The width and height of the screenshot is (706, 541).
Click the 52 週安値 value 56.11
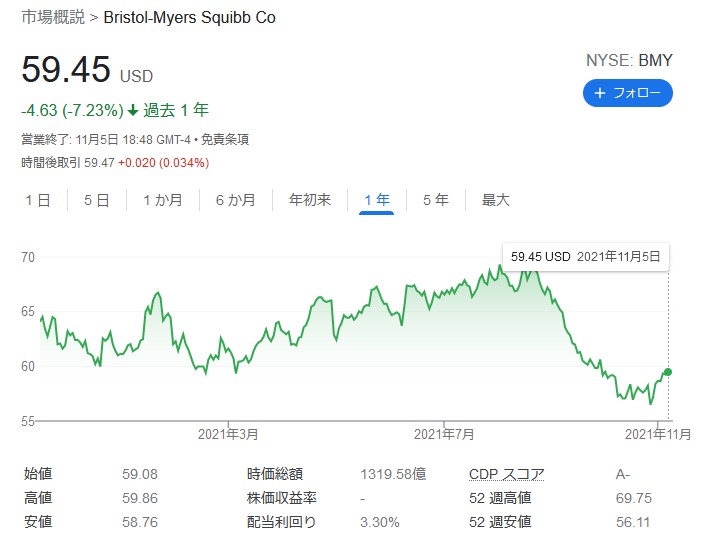633,522
